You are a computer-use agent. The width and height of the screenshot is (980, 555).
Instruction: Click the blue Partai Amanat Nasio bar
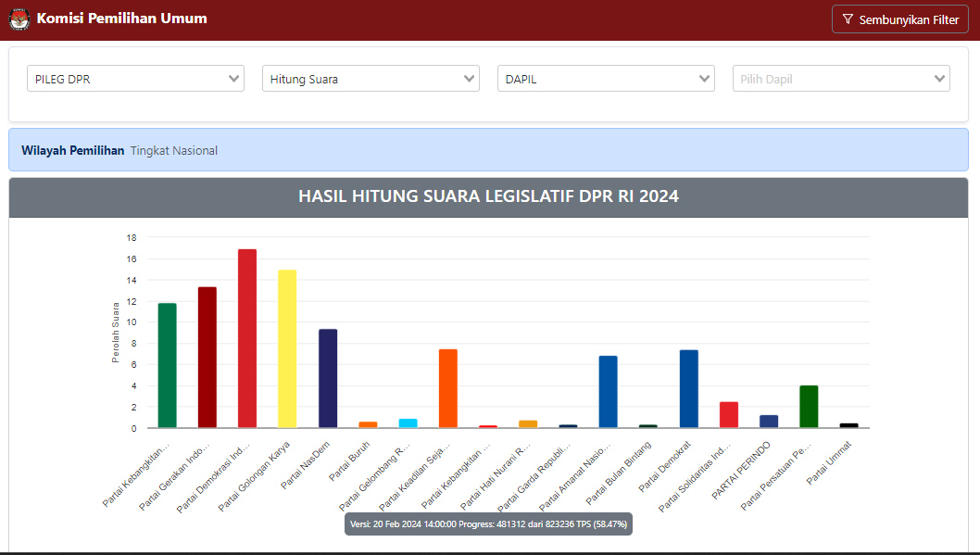[x=609, y=392]
